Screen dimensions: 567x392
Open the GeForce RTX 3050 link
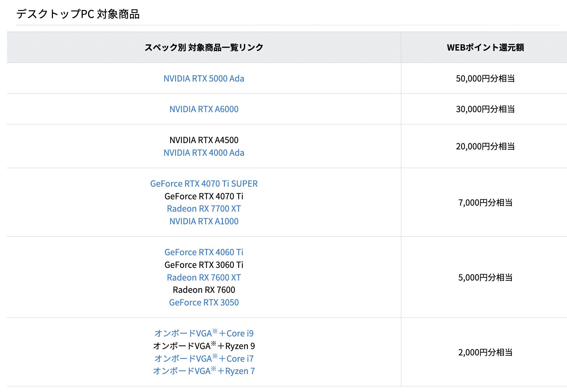point(204,302)
